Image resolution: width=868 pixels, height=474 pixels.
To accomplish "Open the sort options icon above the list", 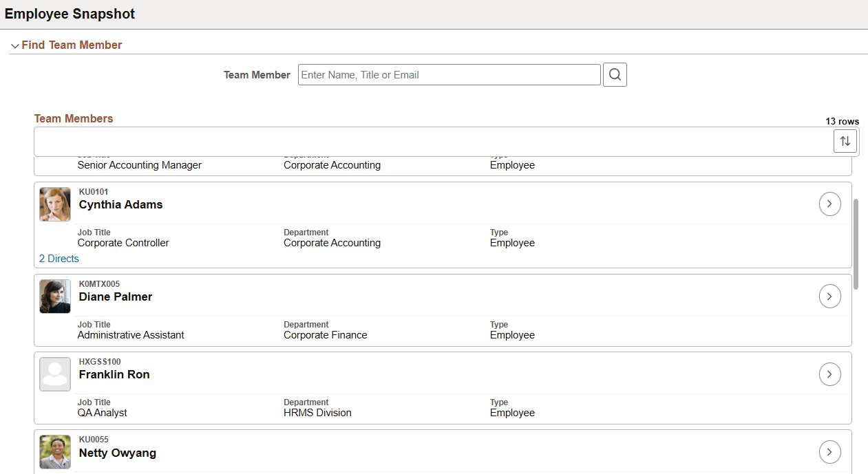I will 845,140.
